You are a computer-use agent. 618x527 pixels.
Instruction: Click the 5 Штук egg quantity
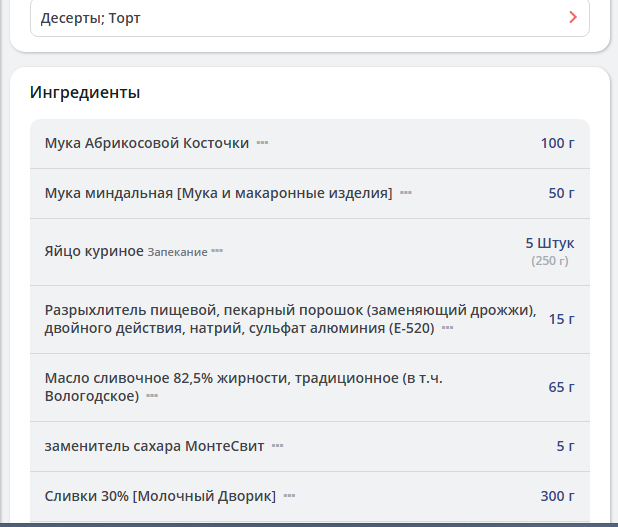click(x=549, y=243)
